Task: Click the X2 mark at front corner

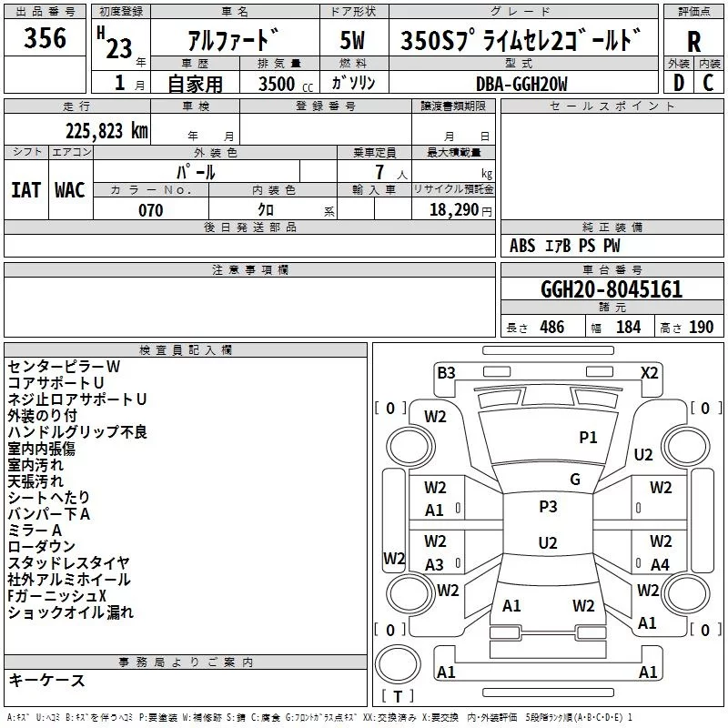Action: pyautogui.click(x=649, y=372)
